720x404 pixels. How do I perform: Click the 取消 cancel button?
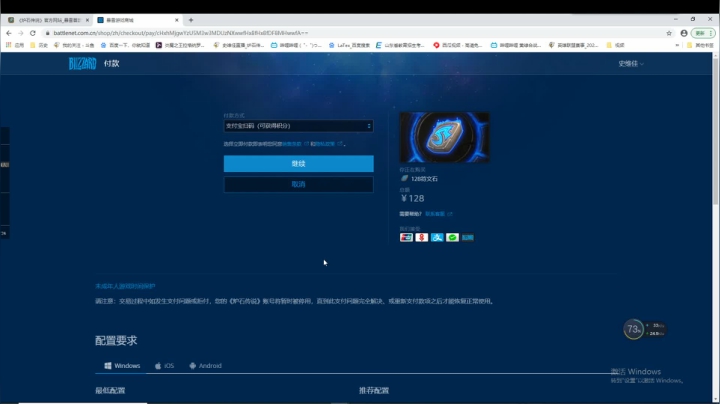[298, 184]
